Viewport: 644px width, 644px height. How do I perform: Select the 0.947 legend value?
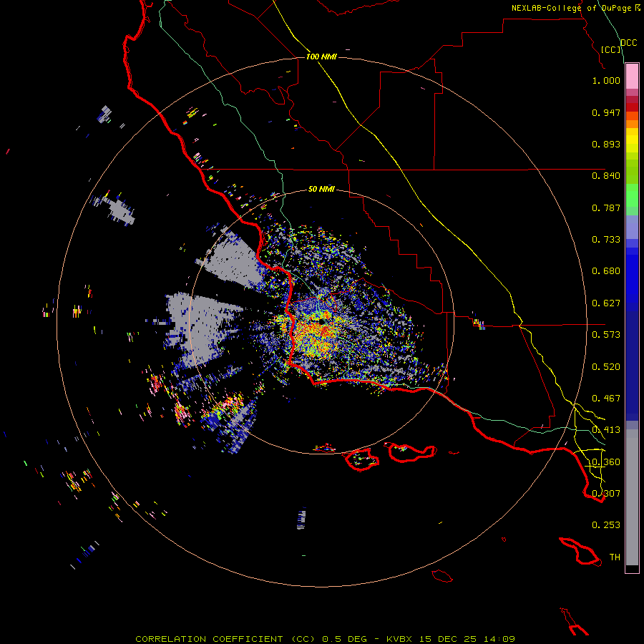[x=606, y=112]
